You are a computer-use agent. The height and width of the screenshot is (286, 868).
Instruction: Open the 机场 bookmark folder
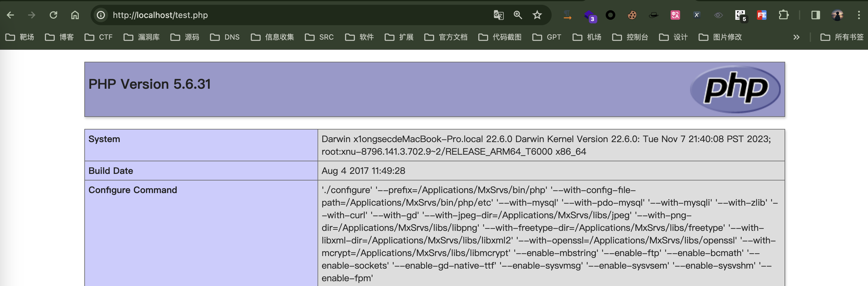click(587, 37)
